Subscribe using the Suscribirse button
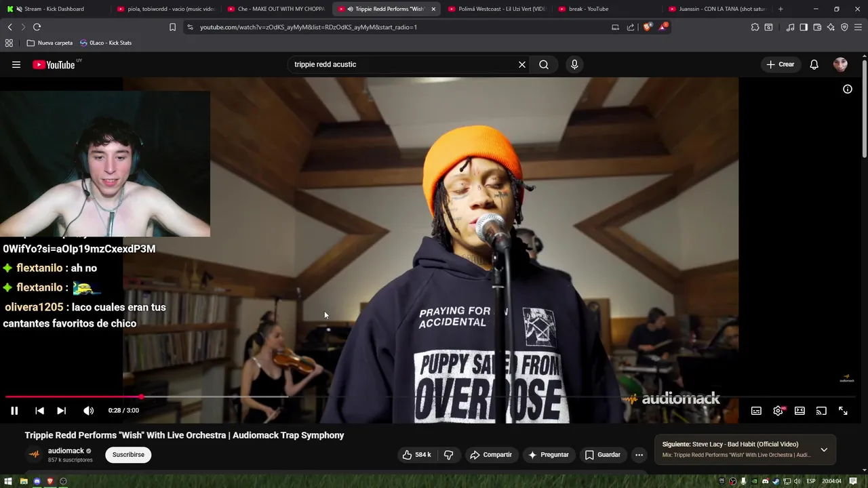Image resolution: width=868 pixels, height=488 pixels. click(128, 455)
